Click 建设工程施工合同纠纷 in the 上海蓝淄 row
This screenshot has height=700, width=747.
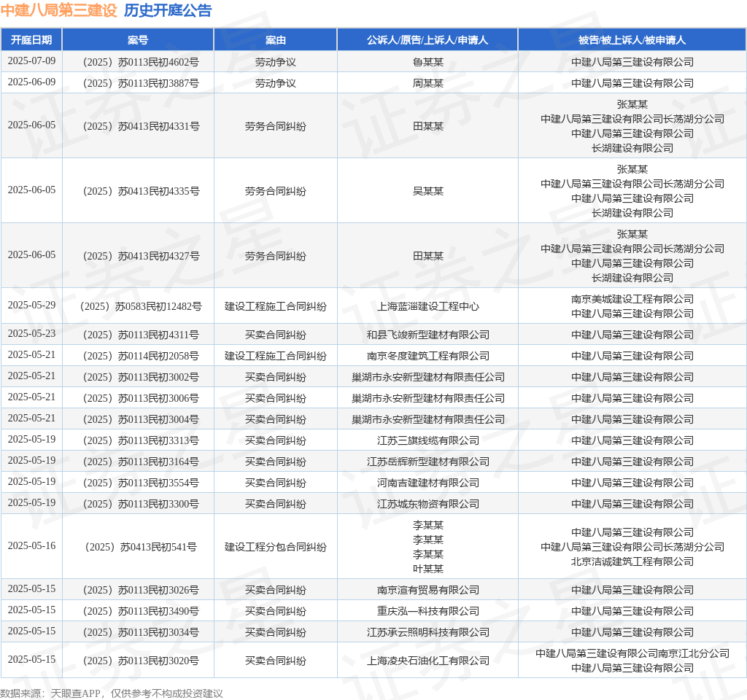point(275,306)
